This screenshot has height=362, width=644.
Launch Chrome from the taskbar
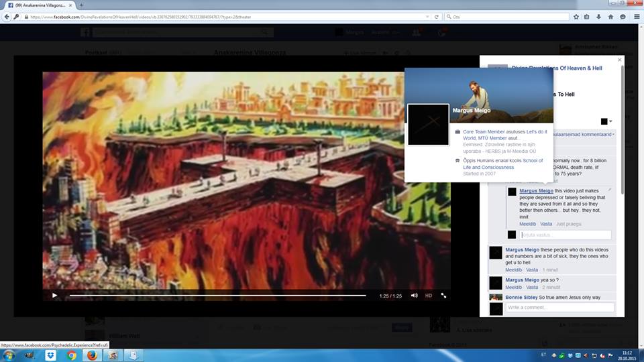coord(72,355)
